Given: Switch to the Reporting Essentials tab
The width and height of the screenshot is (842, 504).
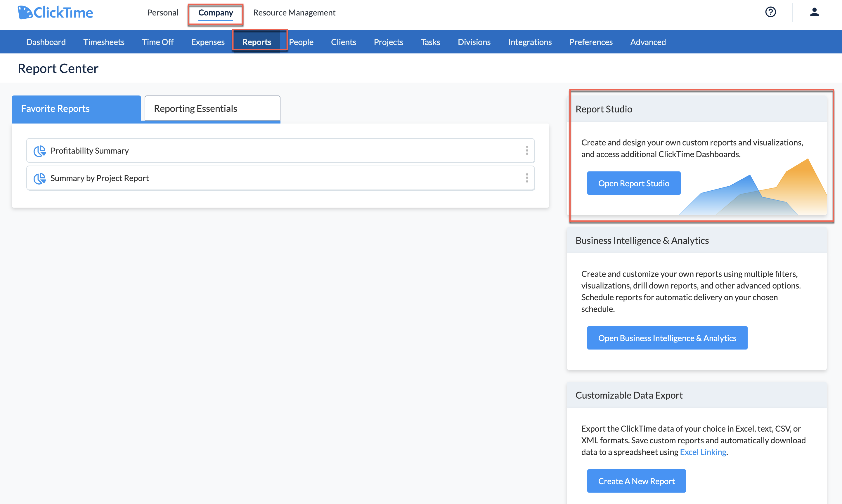Looking at the screenshot, I should [212, 108].
